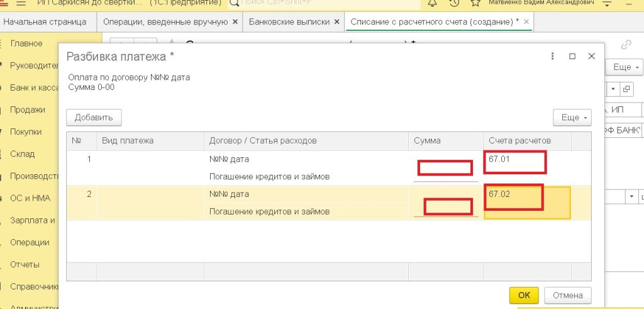Open field dropdown arrow beside open icon
The image size is (644, 309).
click(613, 89)
